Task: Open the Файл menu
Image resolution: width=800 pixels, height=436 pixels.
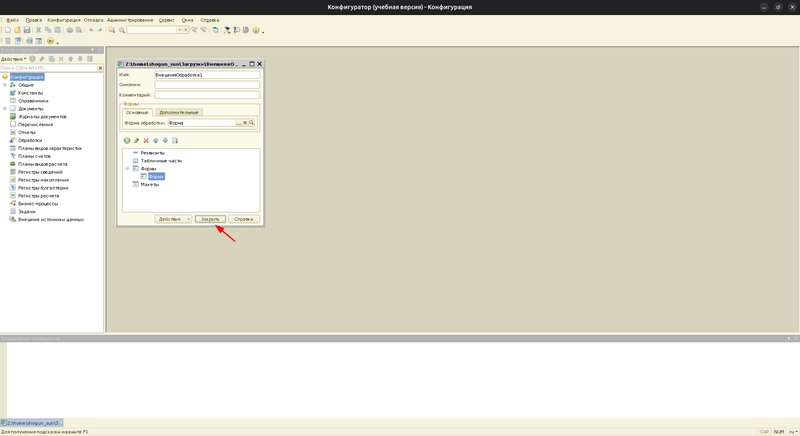Action: click(12, 20)
